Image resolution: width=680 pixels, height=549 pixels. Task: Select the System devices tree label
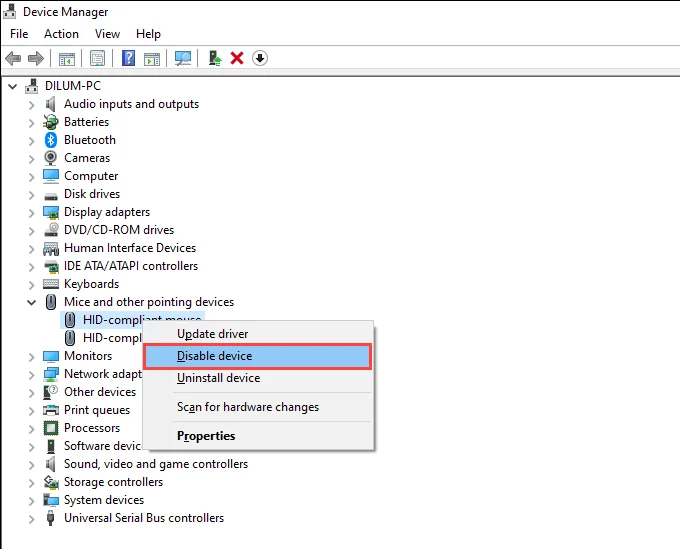tap(104, 500)
